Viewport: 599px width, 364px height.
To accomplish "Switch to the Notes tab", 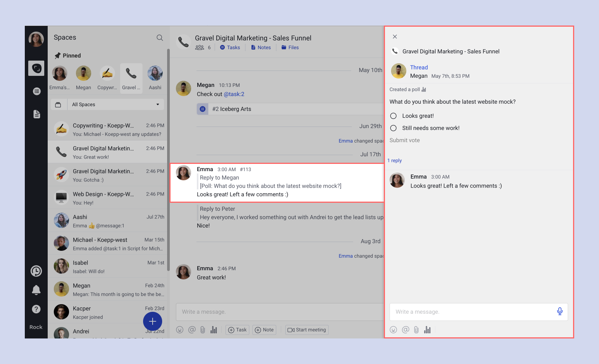I will 261,48.
